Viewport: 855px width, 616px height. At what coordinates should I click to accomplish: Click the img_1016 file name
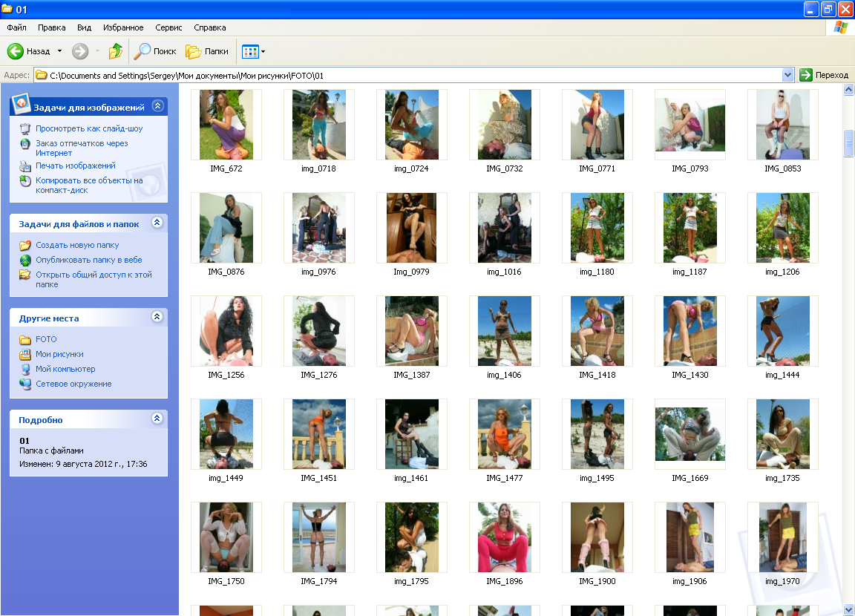pyautogui.click(x=504, y=272)
